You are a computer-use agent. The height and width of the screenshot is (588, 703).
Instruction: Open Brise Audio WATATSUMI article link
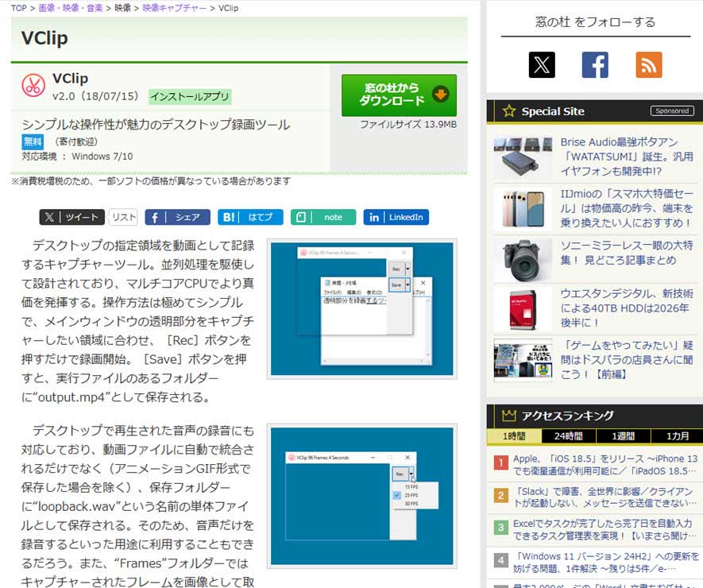[x=627, y=157]
